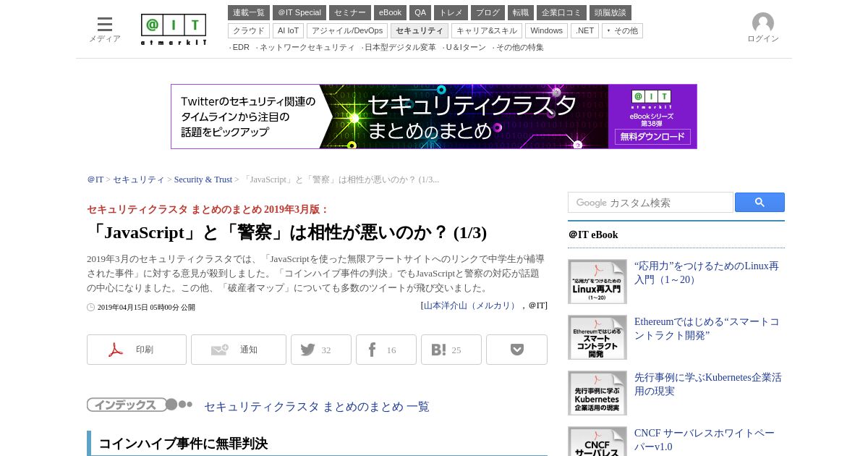Click the ログイン user avatar icon
868x456 pixels.
click(x=763, y=23)
